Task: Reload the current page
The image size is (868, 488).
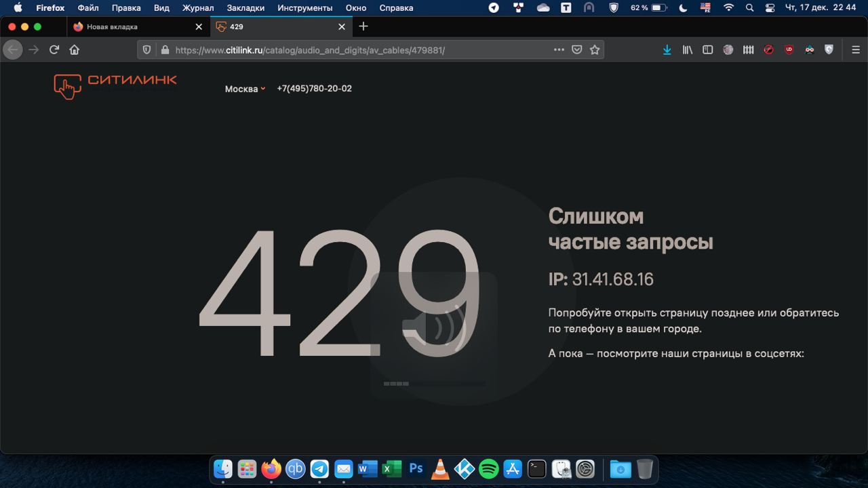Action: click(54, 49)
